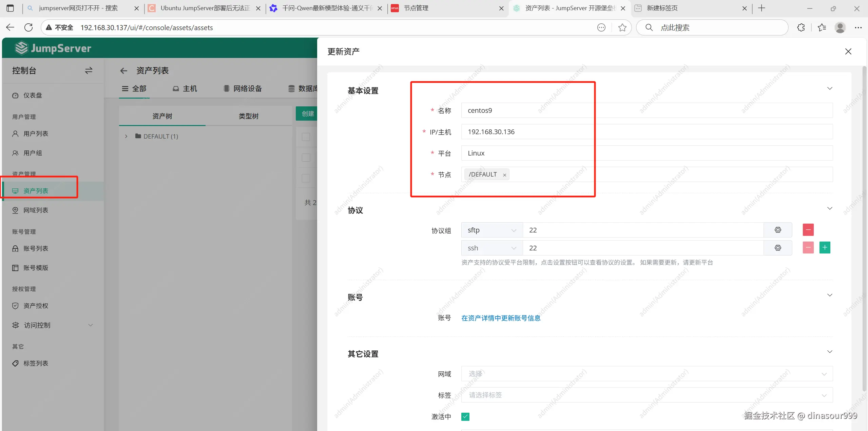Screen dimensions: 868x431
Task: Click the 名称 input field
Action: tap(647, 110)
